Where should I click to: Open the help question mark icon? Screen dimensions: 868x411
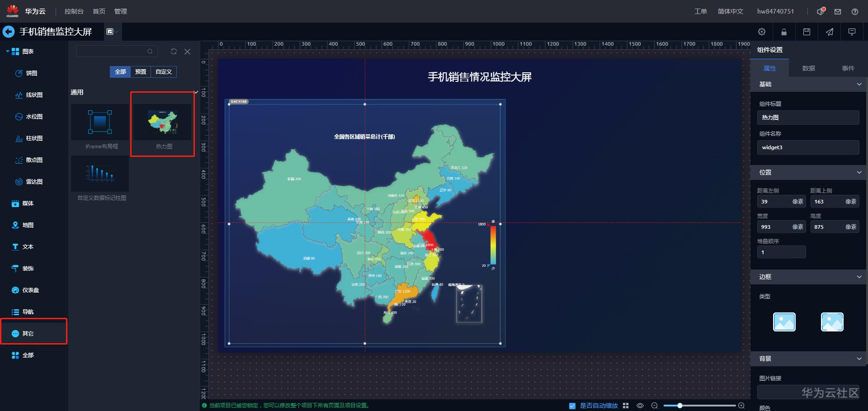coord(855,12)
